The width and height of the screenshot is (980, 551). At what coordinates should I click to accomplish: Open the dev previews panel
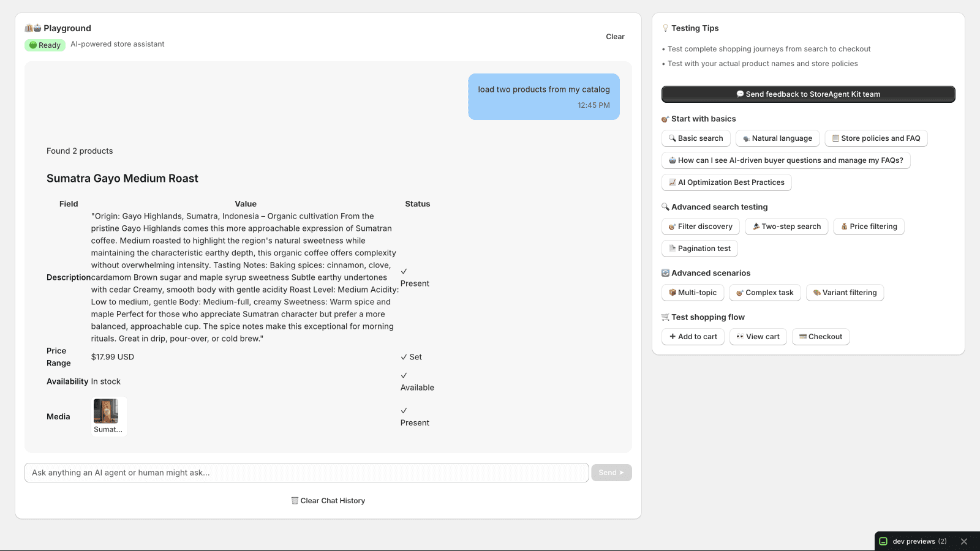pyautogui.click(x=919, y=541)
